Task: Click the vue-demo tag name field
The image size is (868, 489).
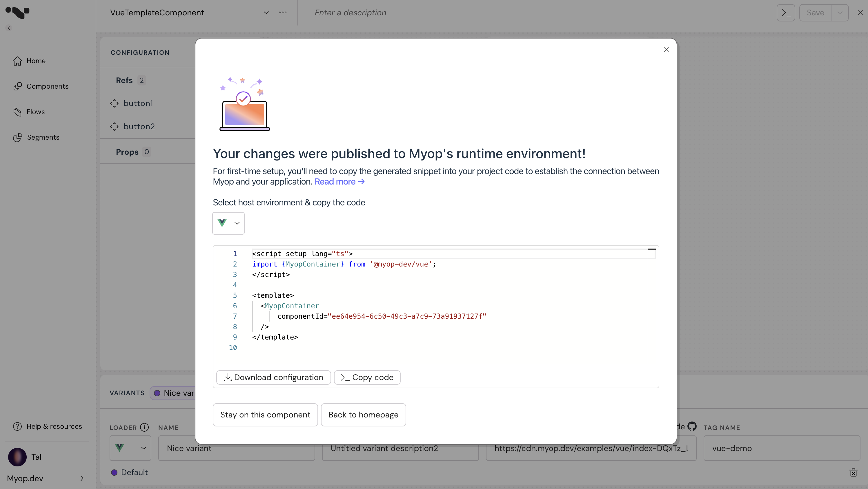Action: click(782, 448)
